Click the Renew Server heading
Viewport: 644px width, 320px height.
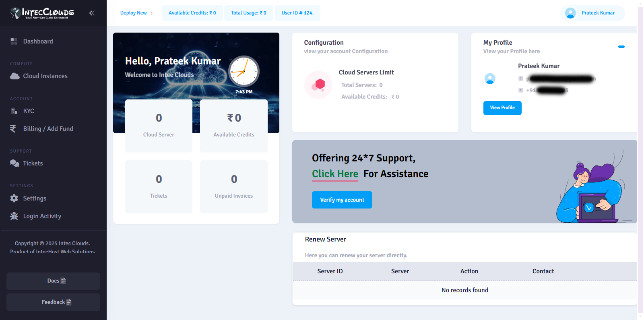point(326,239)
